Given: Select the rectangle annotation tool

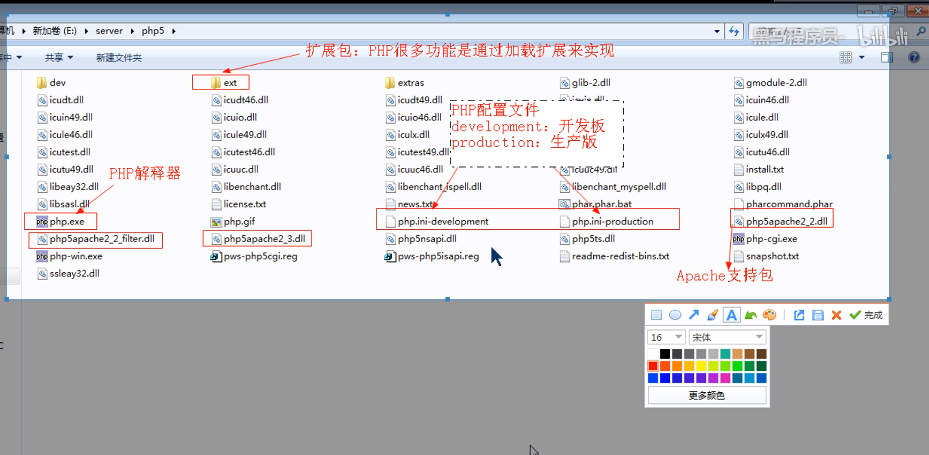Looking at the screenshot, I should tap(657, 315).
